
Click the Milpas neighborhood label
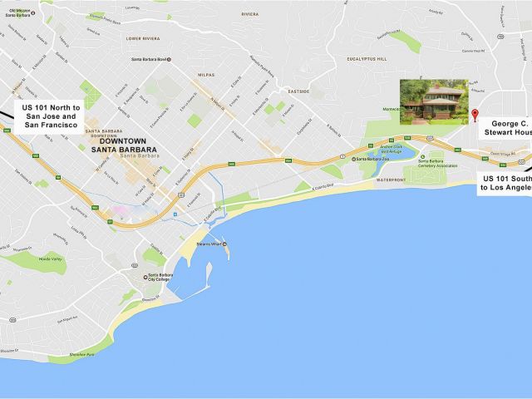(x=206, y=75)
